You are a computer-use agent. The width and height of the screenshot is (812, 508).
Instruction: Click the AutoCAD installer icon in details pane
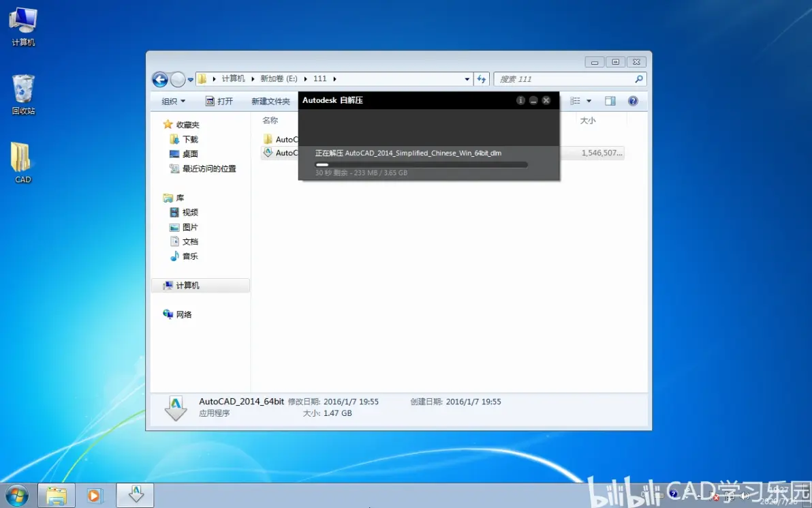coord(176,408)
